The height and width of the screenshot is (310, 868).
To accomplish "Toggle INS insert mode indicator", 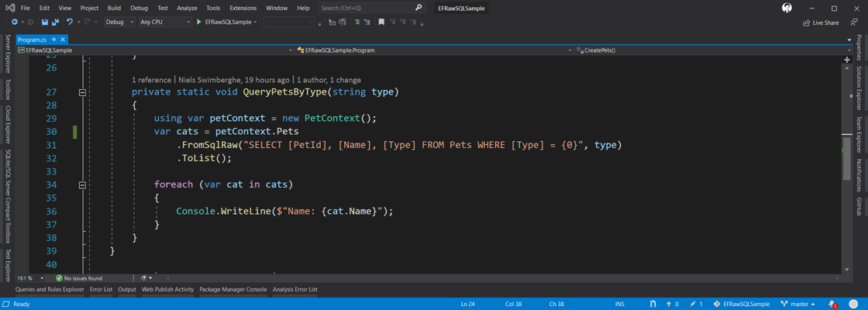I will pos(619,304).
